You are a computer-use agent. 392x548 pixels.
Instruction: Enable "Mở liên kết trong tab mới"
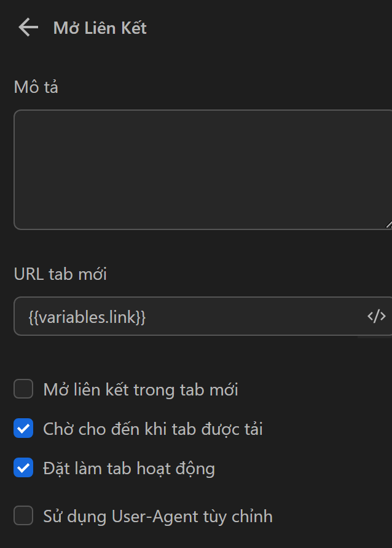23,389
